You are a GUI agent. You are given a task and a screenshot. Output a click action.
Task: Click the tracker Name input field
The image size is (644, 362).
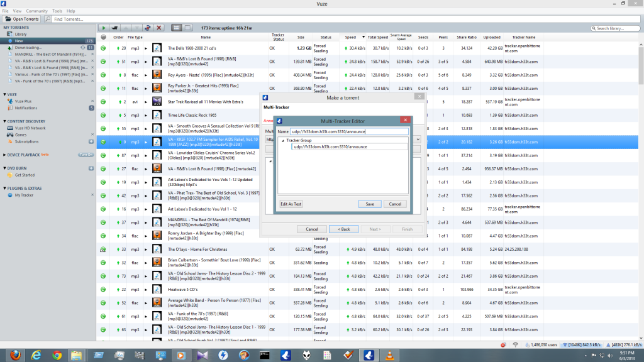pos(349,132)
